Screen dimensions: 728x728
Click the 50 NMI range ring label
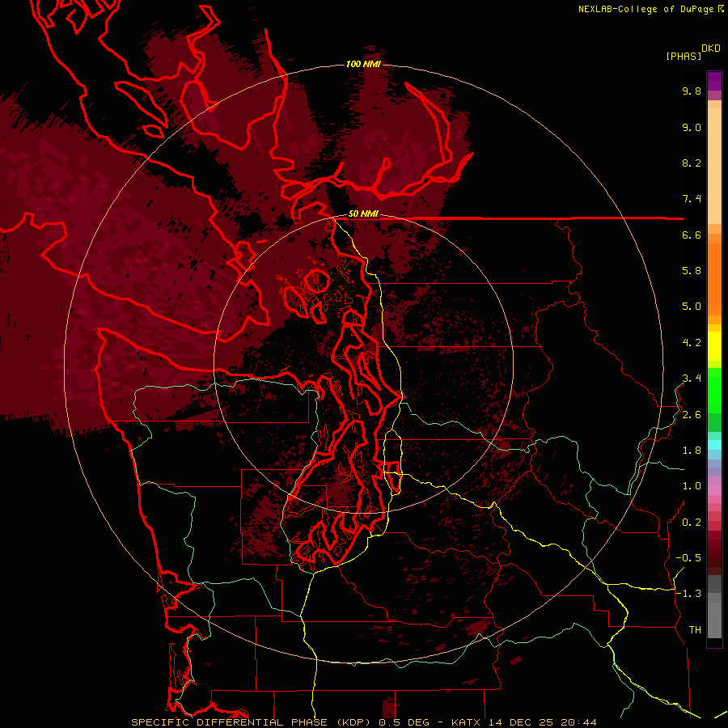(x=363, y=214)
